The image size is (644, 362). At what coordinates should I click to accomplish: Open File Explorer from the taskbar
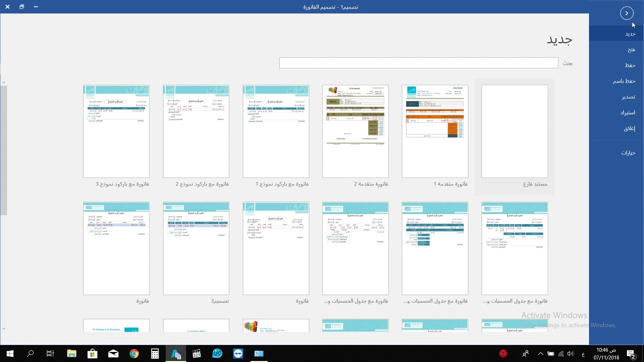pyautogui.click(x=71, y=354)
